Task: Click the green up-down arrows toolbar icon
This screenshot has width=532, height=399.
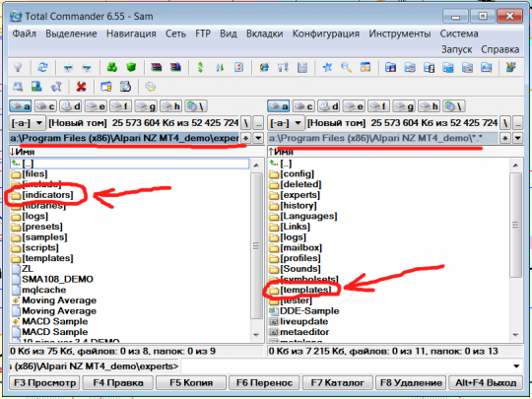Action: (201, 67)
